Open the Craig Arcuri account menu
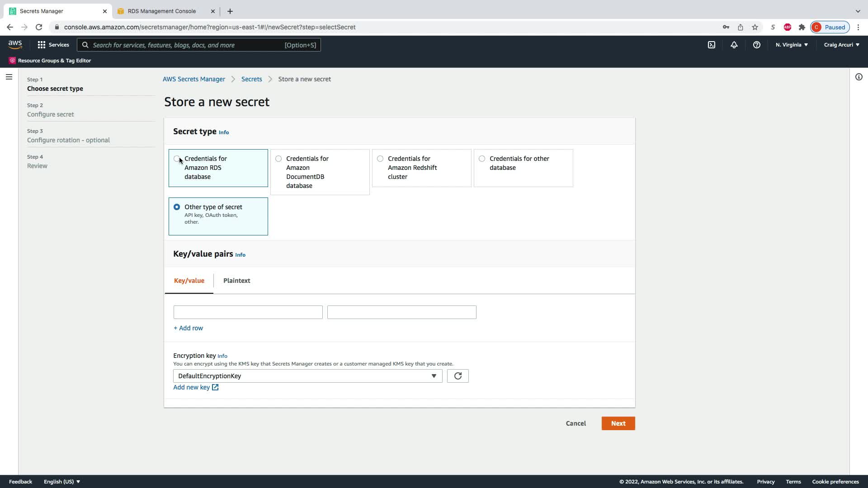This screenshot has width=868, height=488. tap(841, 45)
